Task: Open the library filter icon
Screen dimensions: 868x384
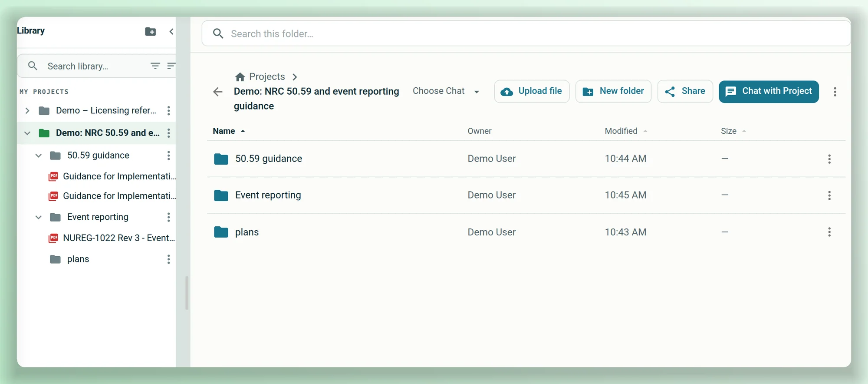Action: (155, 66)
